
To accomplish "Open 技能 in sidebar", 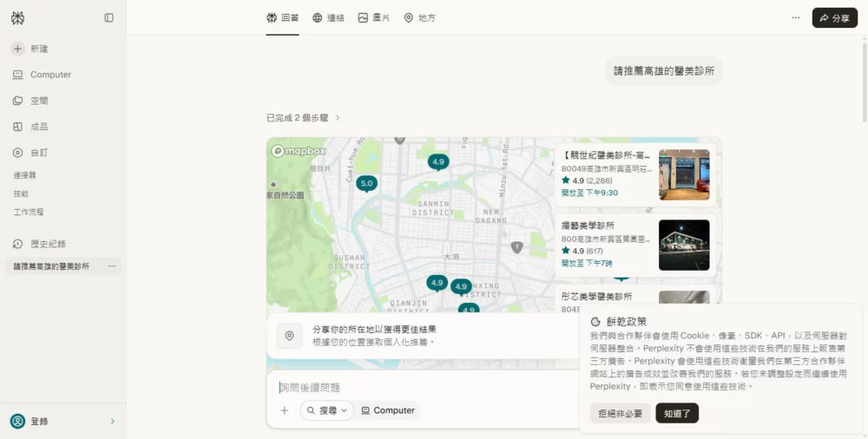I will (21, 193).
